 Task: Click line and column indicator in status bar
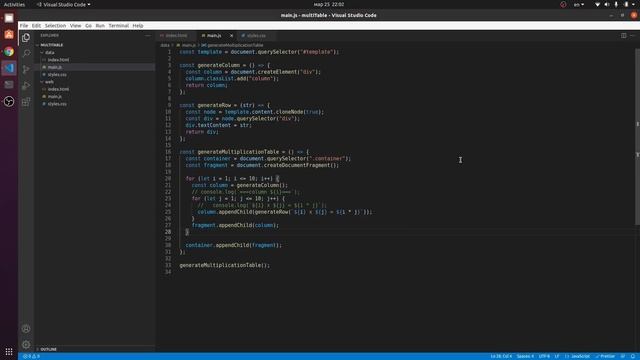(501, 356)
